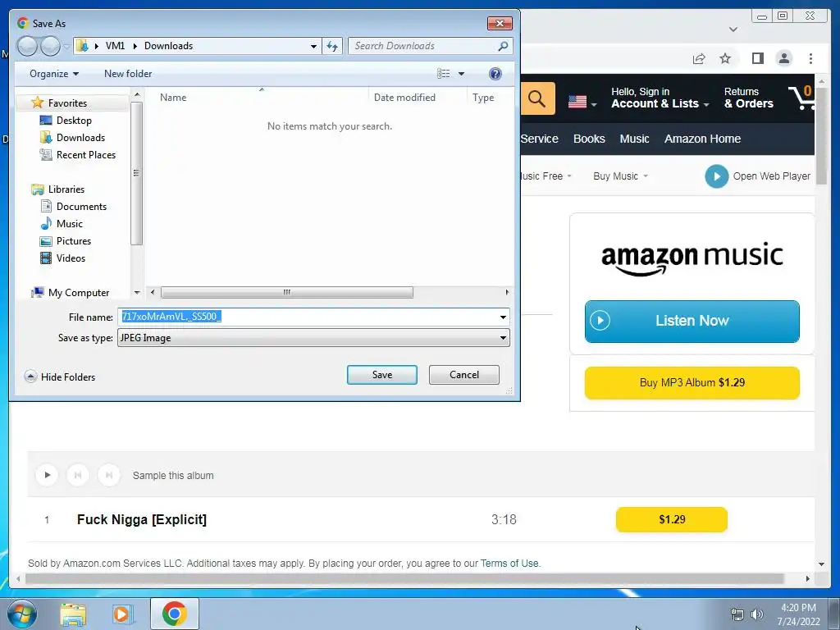Open Windows Media Player from taskbar

(x=123, y=614)
